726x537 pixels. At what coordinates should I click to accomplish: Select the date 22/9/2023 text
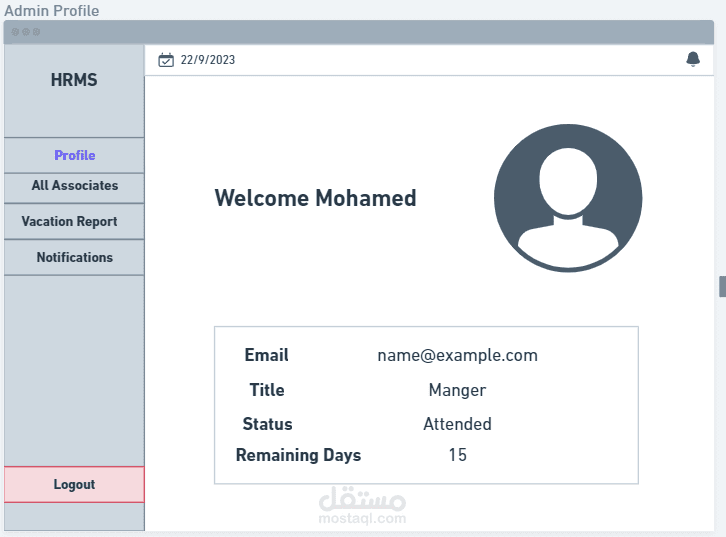(x=207, y=60)
